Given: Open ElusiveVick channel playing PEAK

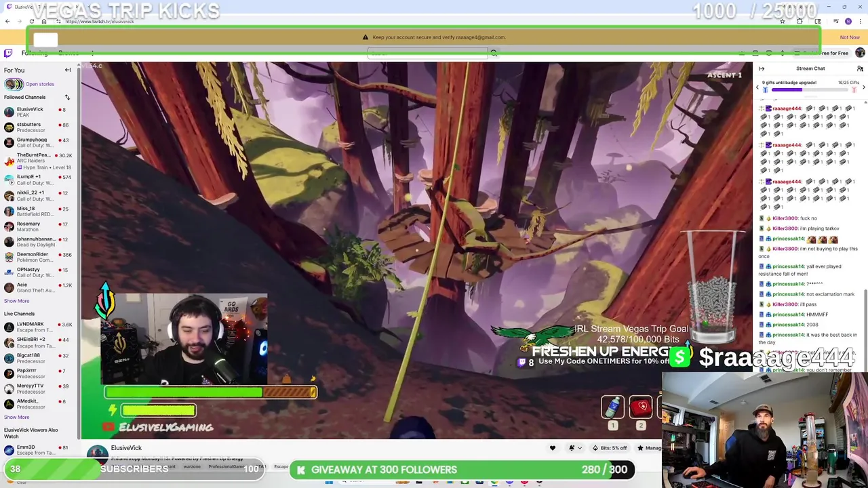Looking at the screenshot, I should point(38,112).
